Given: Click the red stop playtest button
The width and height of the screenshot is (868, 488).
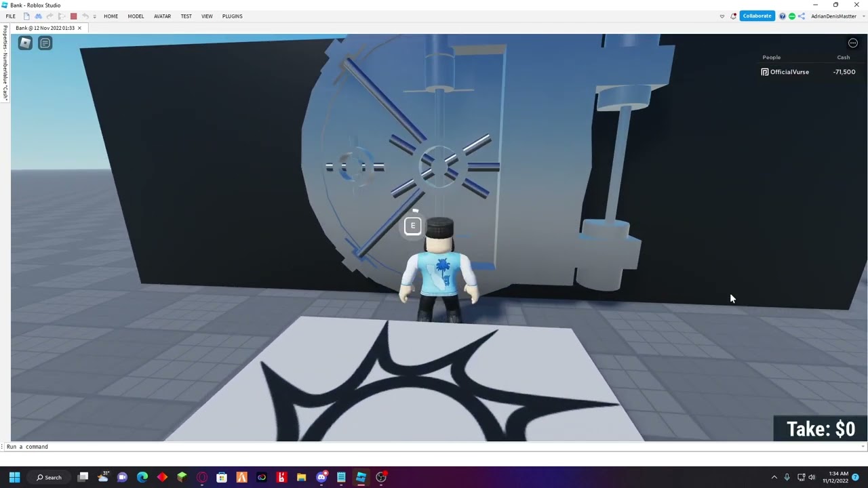Looking at the screenshot, I should [73, 16].
